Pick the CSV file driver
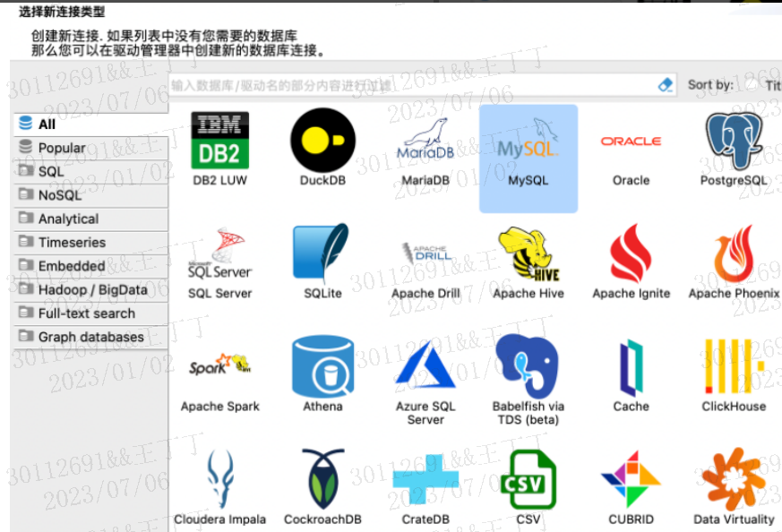The height and width of the screenshot is (532, 782). point(528,480)
